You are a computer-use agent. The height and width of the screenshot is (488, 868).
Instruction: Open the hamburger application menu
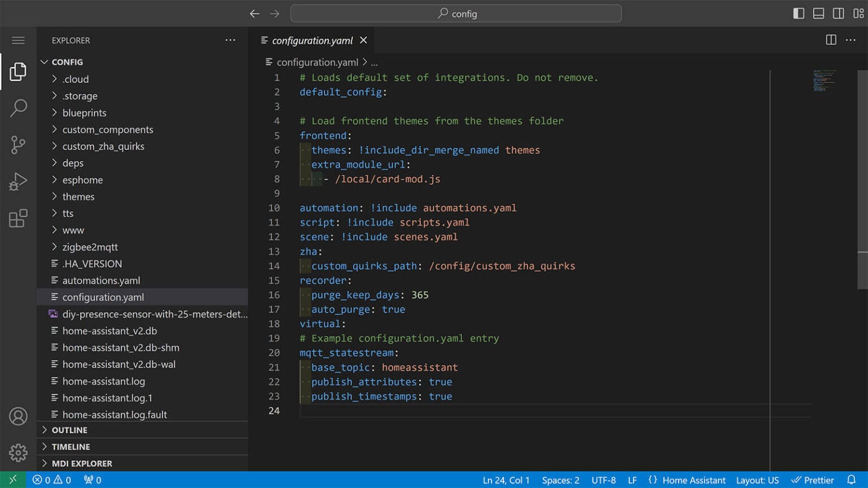click(x=18, y=40)
